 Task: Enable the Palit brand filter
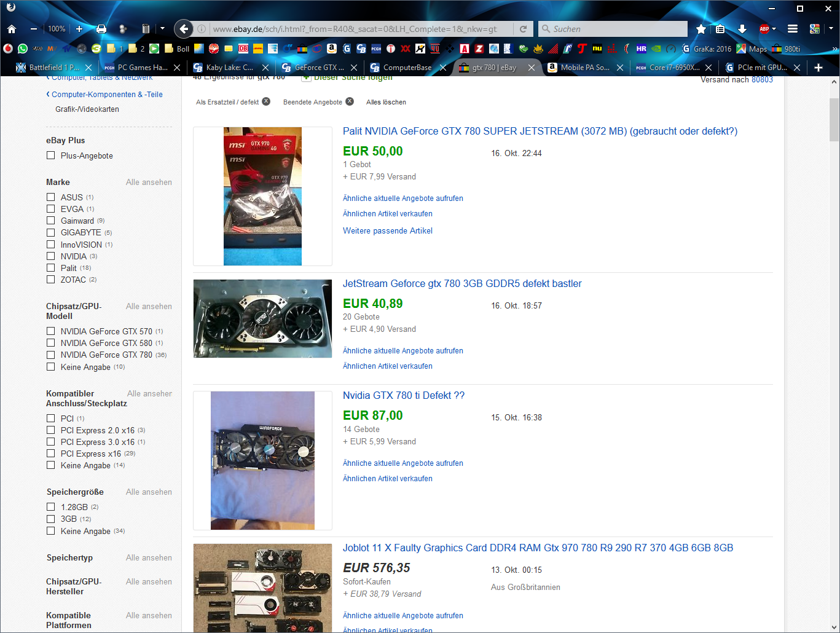pyautogui.click(x=51, y=268)
